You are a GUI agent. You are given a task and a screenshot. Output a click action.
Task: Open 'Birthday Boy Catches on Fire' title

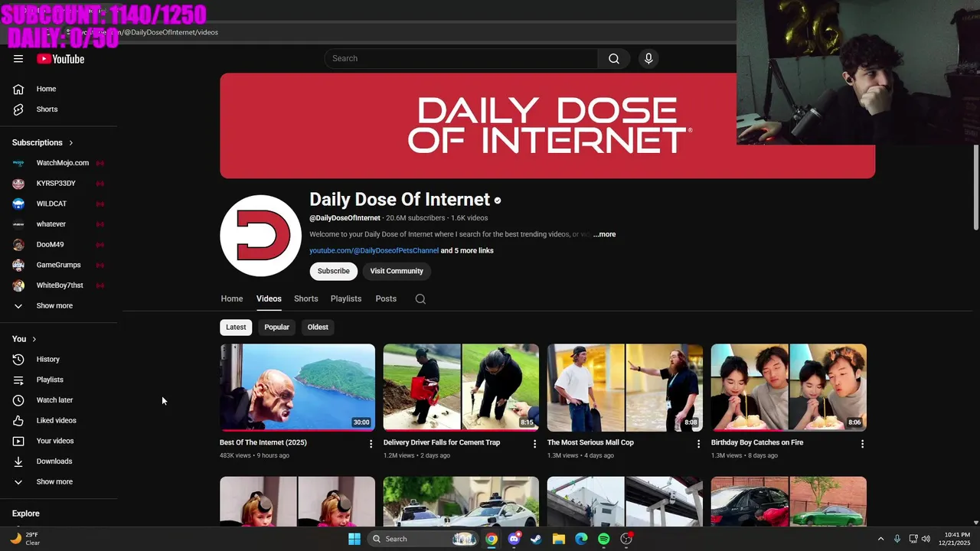756,442
